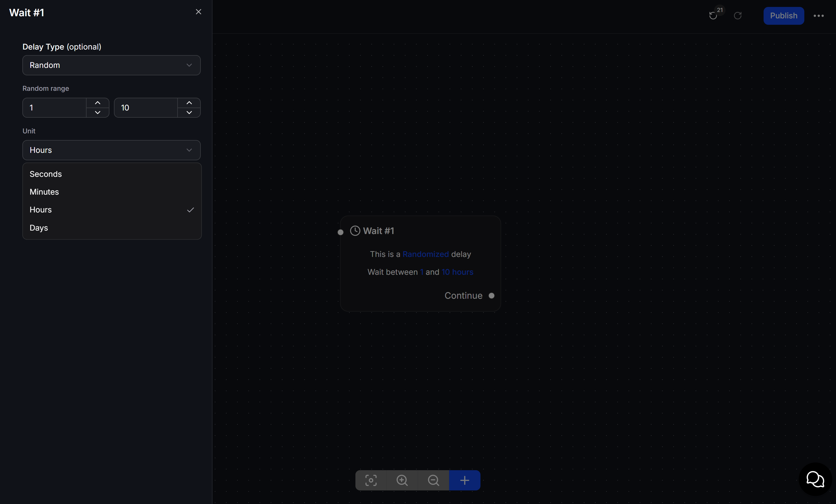
Task: Publish the workflow
Action: 783,16
